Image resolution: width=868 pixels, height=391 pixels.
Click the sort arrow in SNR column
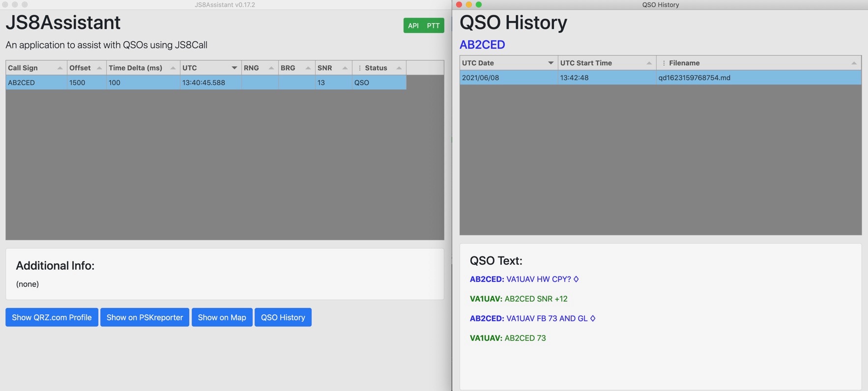click(x=345, y=68)
